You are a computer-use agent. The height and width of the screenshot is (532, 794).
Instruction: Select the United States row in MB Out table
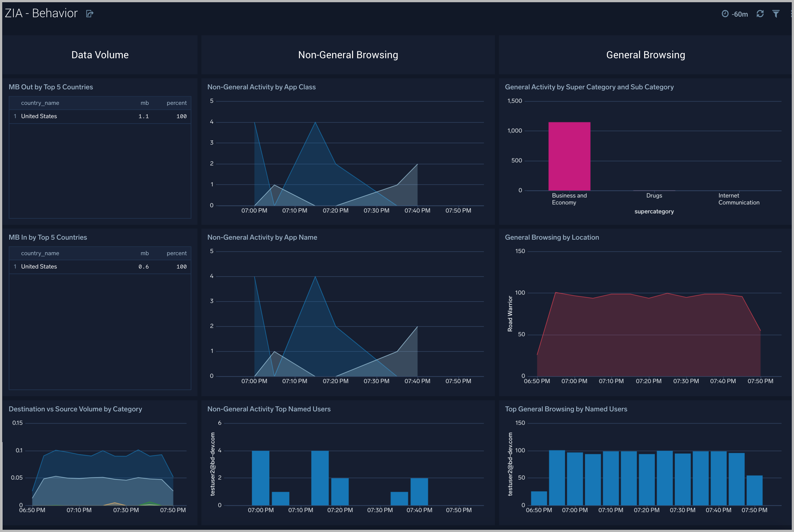pos(39,116)
